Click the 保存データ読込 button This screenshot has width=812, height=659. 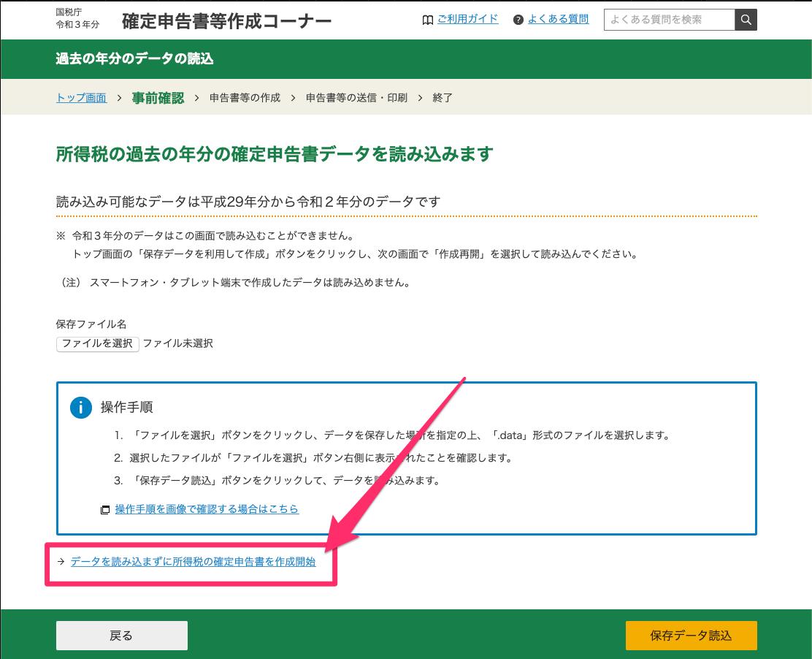pos(692,636)
